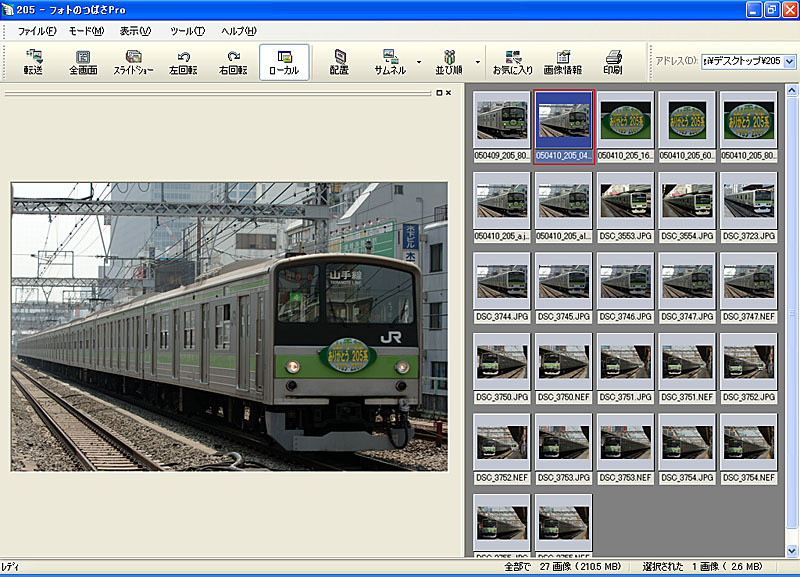Maximize the preview pane square button
This screenshot has height=577, width=800.
click(439, 93)
